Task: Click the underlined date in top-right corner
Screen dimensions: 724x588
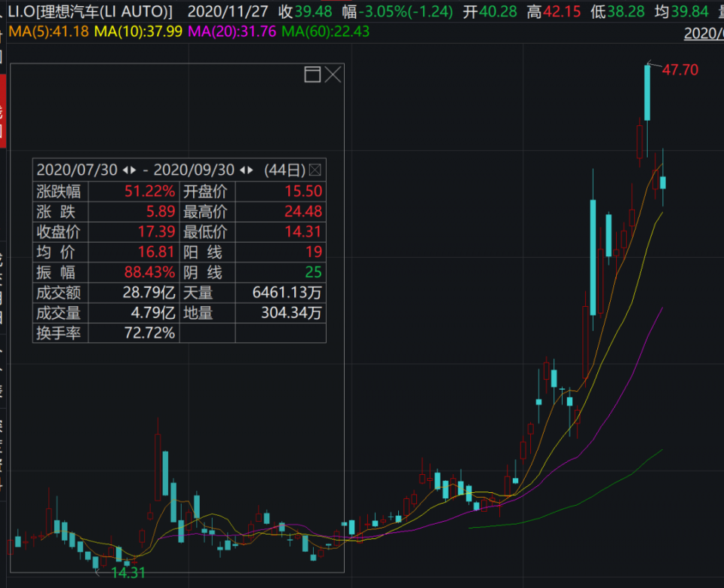Action: 703,33
